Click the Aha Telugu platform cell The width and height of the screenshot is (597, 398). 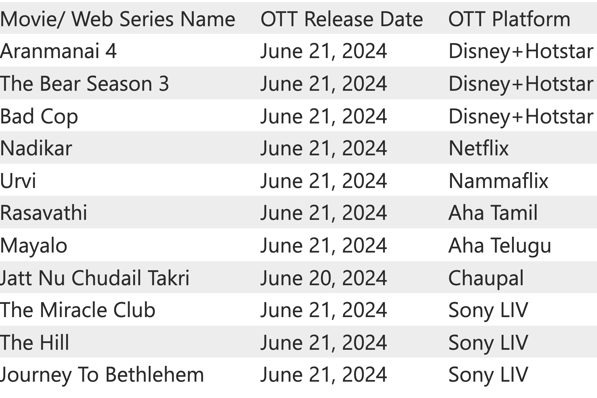(x=500, y=246)
